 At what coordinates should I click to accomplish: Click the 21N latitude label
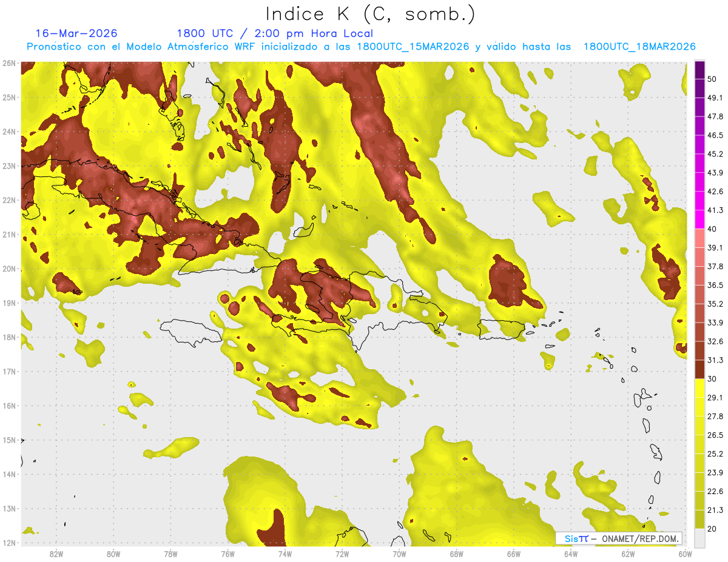pyautogui.click(x=9, y=235)
